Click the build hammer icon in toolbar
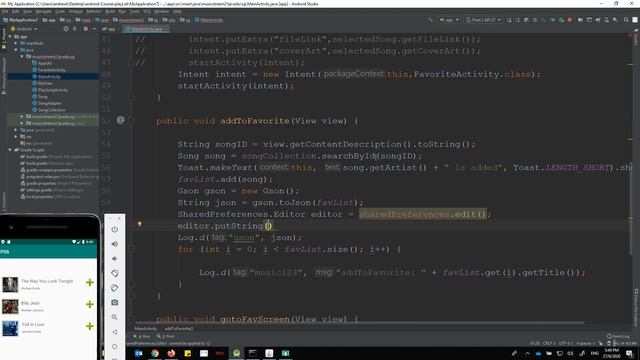 pyautogui.click(x=430, y=20)
